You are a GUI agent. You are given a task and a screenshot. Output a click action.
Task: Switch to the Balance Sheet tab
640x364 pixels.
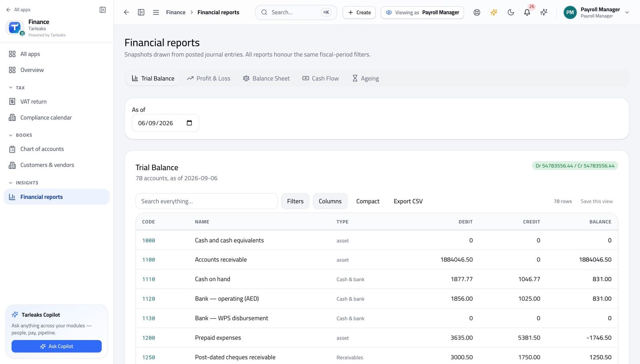[x=266, y=78]
